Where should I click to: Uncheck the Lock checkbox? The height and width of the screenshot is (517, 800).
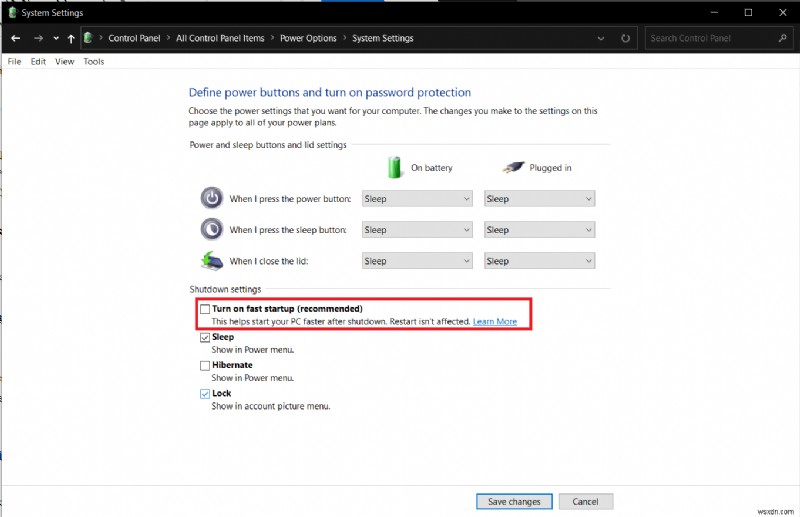(205, 393)
